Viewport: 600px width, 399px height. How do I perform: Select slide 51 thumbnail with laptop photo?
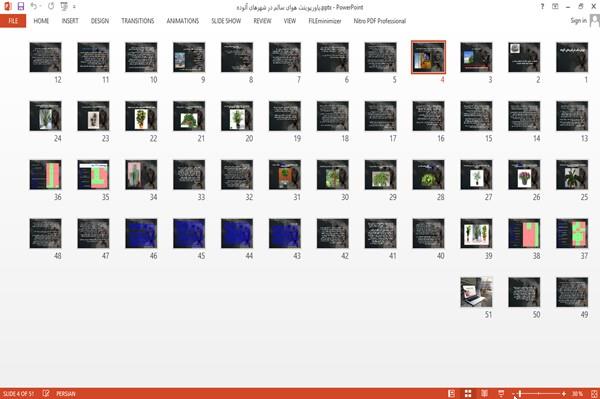tap(476, 292)
